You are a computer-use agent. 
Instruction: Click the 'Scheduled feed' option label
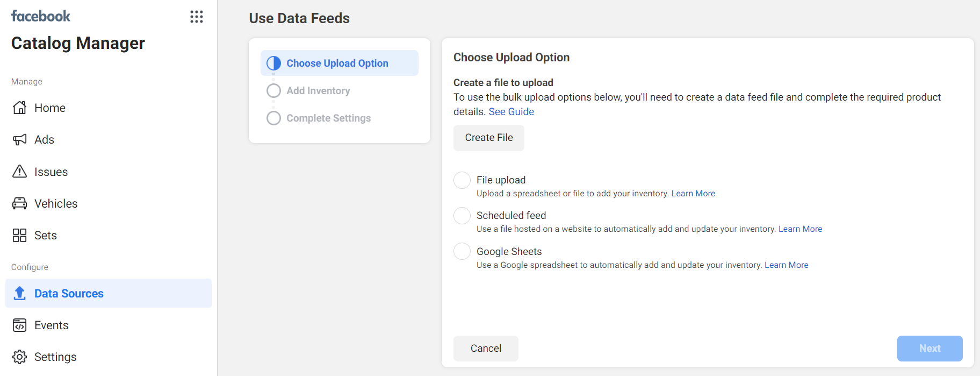(511, 216)
